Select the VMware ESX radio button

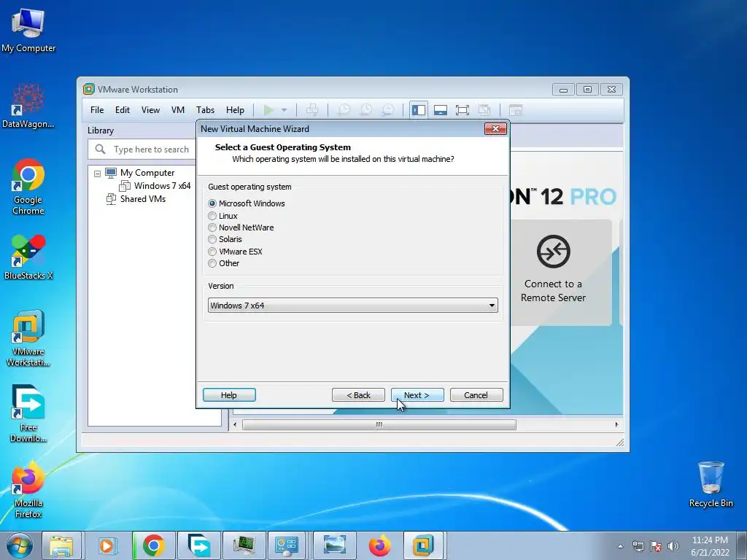[x=212, y=252]
